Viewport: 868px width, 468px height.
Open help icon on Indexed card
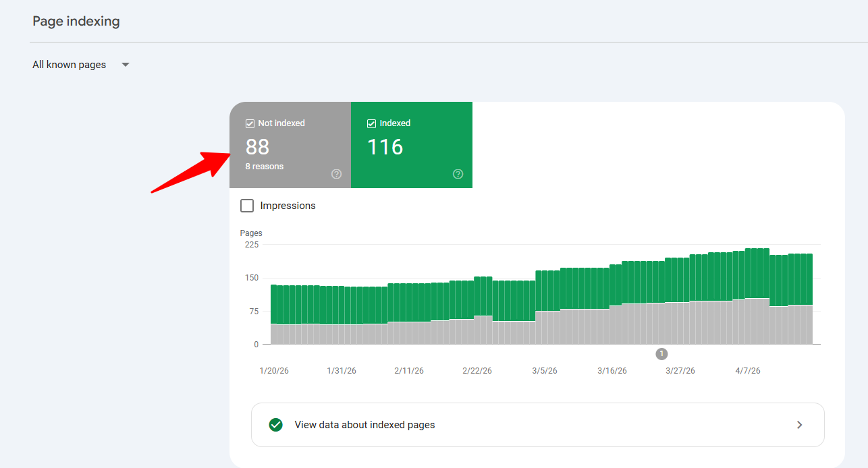pyautogui.click(x=458, y=174)
